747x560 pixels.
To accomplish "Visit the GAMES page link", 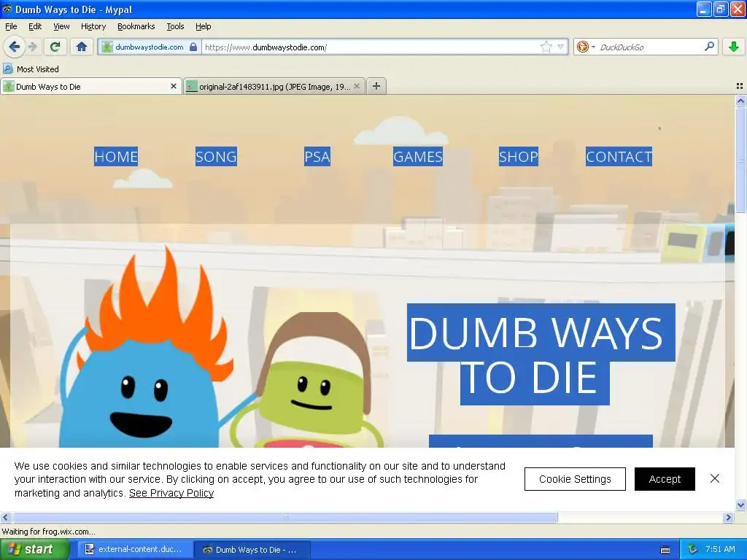I will (x=418, y=156).
